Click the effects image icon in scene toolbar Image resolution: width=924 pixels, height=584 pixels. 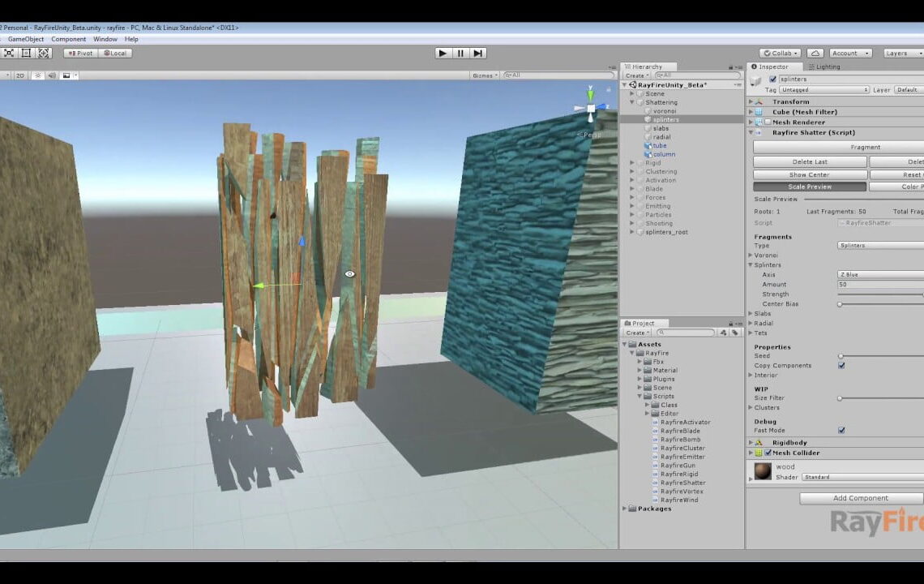[66, 75]
